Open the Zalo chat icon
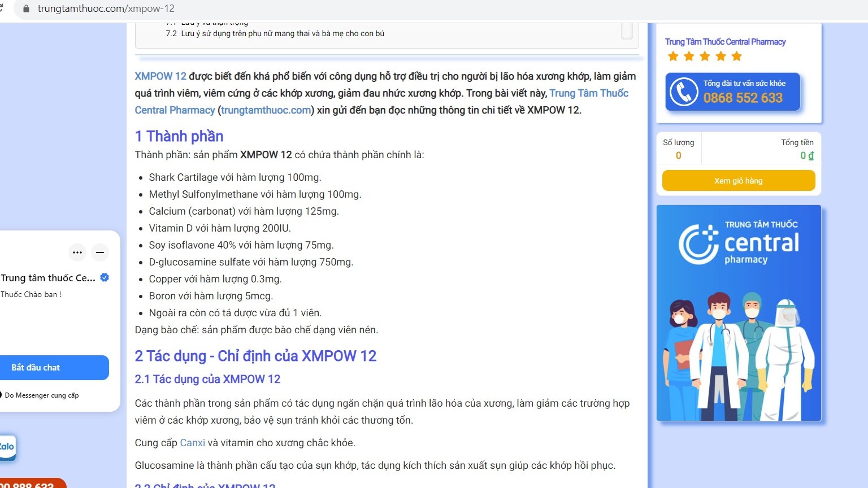This screenshot has height=488, width=868. (7, 447)
